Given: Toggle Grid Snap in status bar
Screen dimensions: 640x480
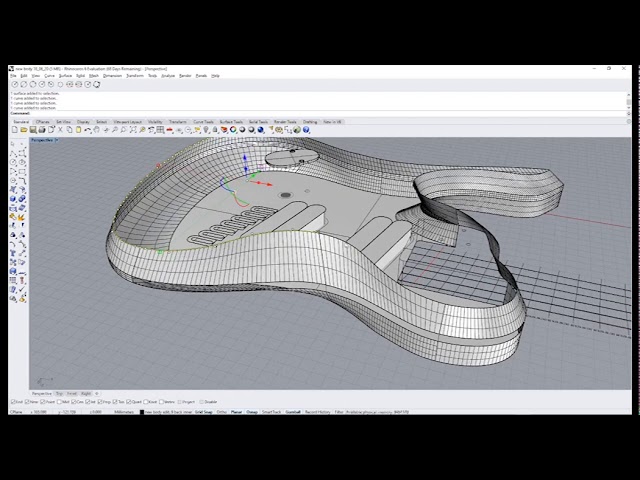Looking at the screenshot, I should (204, 412).
